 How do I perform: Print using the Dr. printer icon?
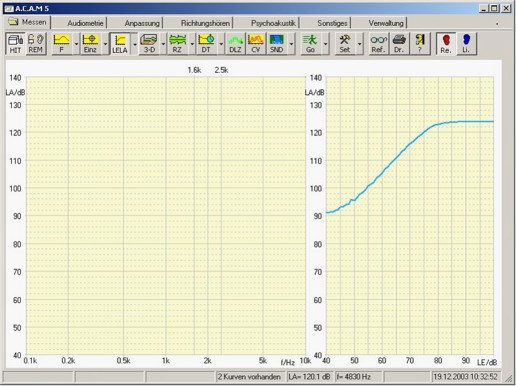[399, 44]
